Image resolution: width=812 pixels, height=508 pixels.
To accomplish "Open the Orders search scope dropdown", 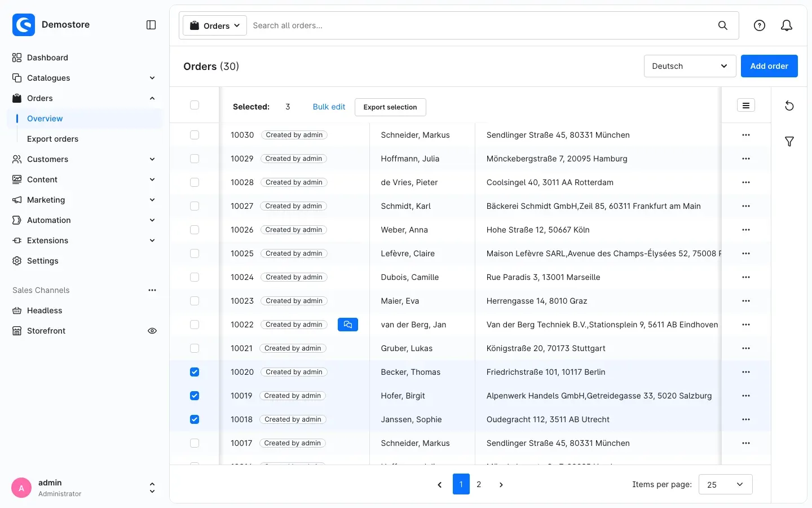I will coord(215,25).
